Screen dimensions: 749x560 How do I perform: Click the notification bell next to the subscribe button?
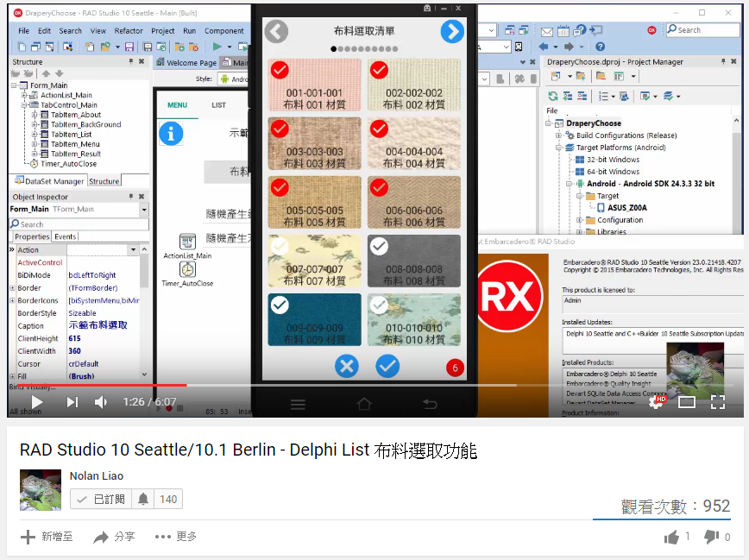point(143,500)
